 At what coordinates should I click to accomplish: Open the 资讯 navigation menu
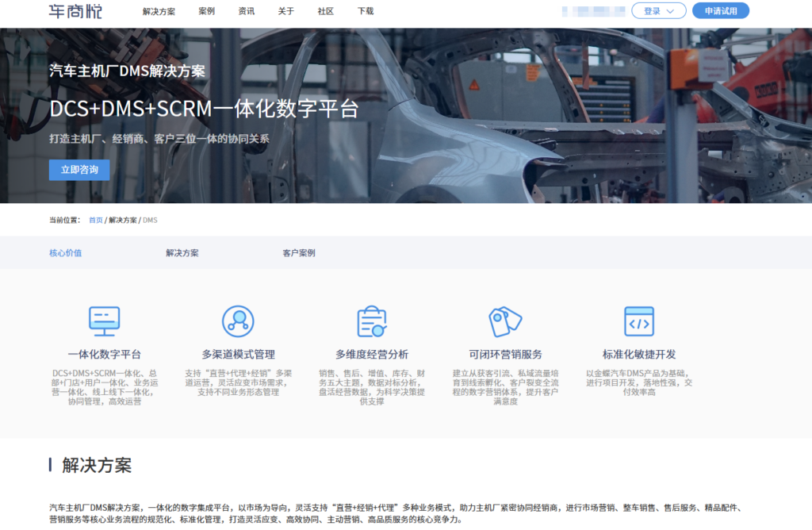tap(246, 11)
